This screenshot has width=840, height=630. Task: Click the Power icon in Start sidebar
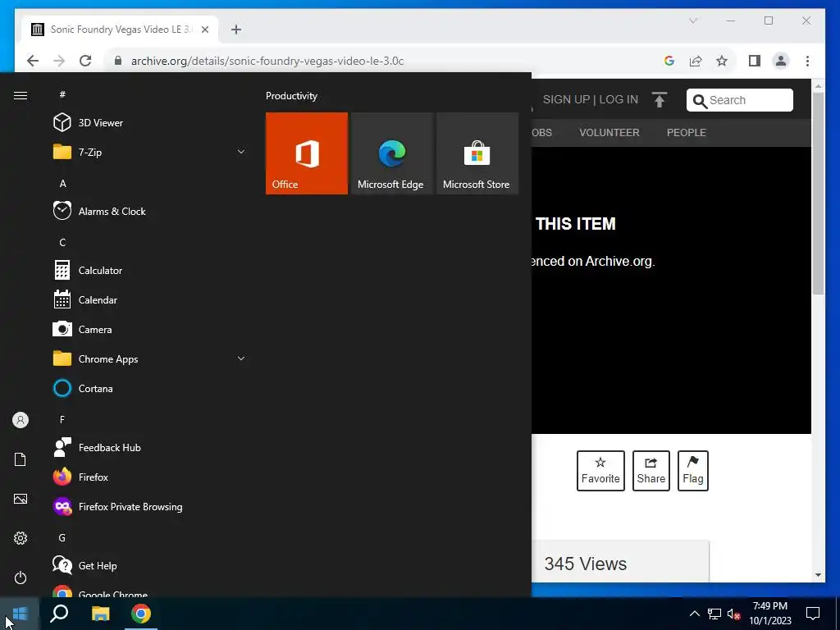tap(21, 577)
